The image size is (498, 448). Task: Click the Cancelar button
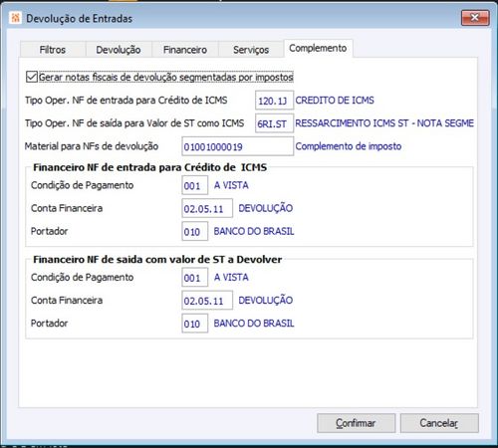pos(439,423)
